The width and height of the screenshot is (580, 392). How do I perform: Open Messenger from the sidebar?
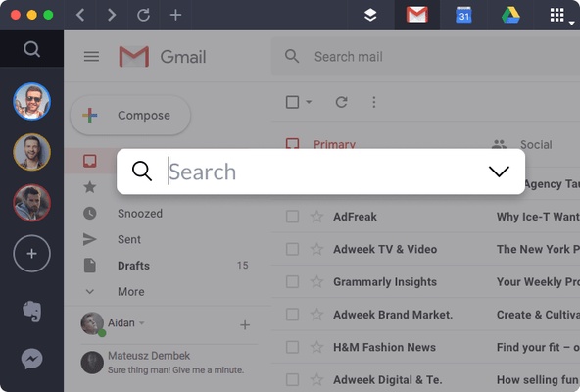click(31, 359)
